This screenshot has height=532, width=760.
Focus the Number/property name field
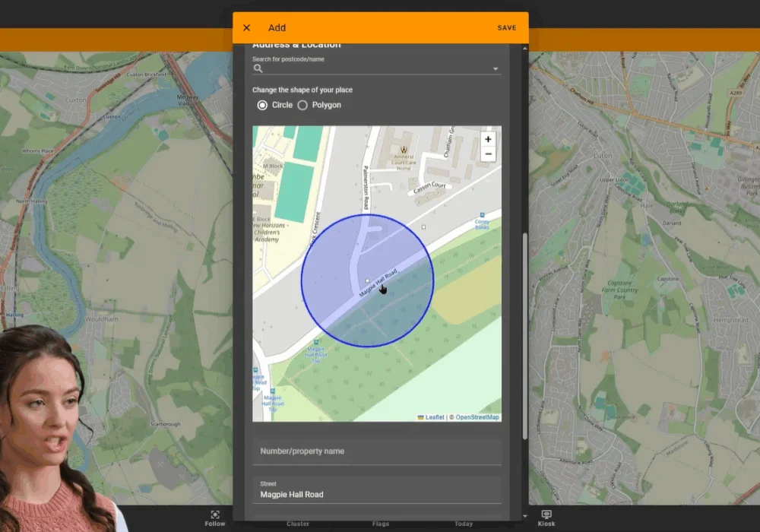377,451
